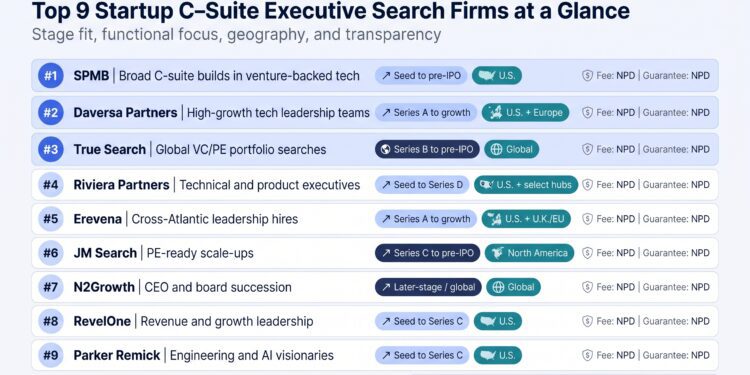Click the globe icon in Series B to pre-IPO tag

point(386,149)
